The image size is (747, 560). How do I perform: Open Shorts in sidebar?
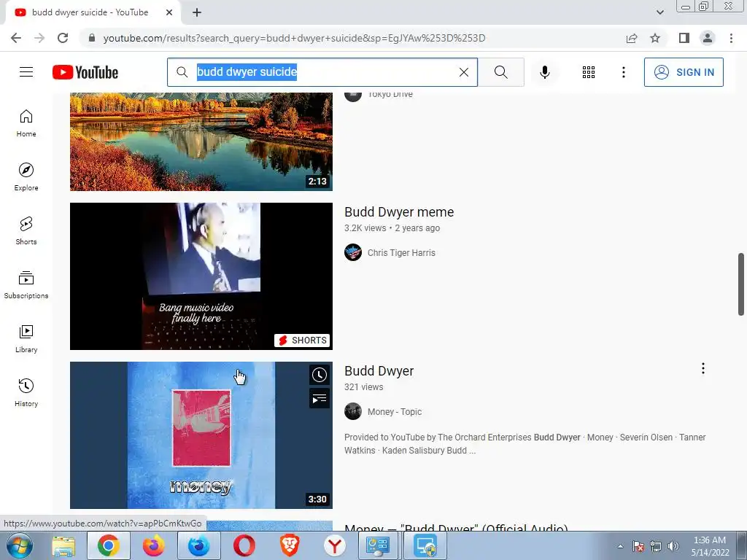(26, 230)
